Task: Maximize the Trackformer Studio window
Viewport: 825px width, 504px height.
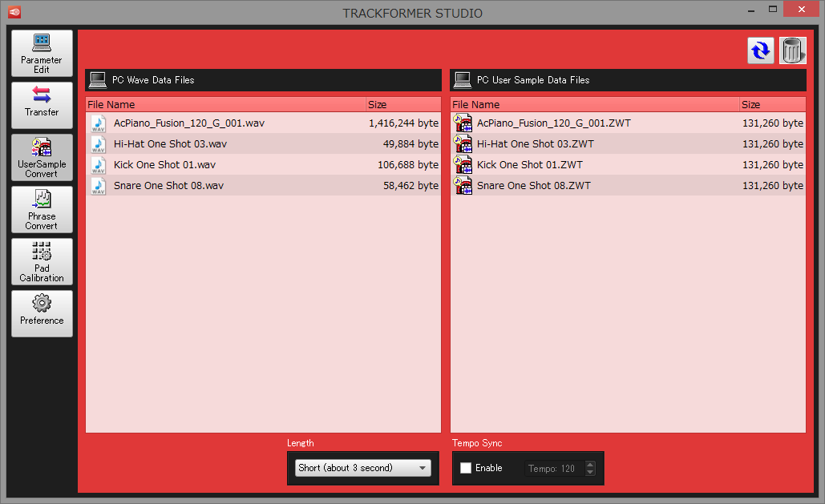Action: (x=772, y=10)
